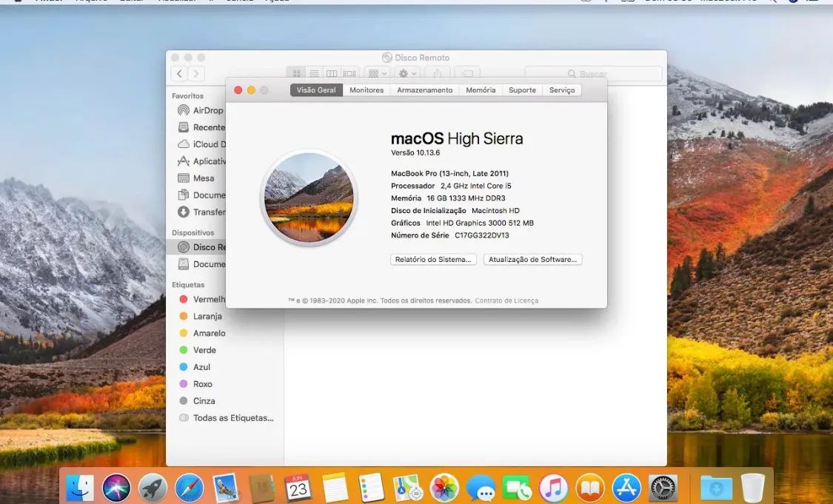
Task: Open Messages app in Dock
Action: pyautogui.click(x=481, y=488)
